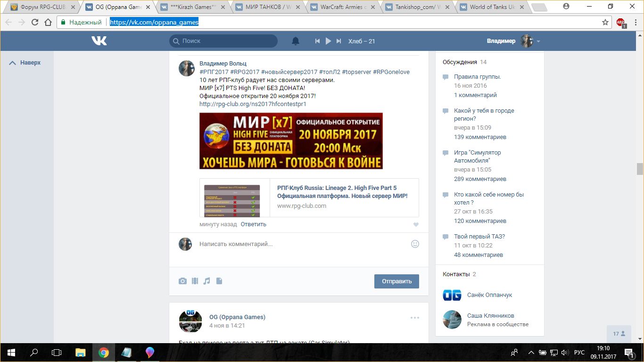Go to Chrome home page icon
Viewport: 644px width, 362px height.
point(48,22)
